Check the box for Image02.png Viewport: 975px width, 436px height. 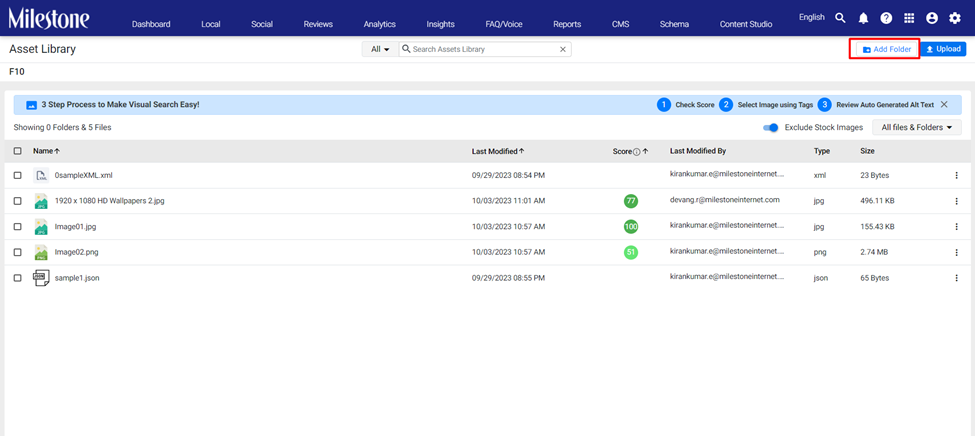[17, 253]
